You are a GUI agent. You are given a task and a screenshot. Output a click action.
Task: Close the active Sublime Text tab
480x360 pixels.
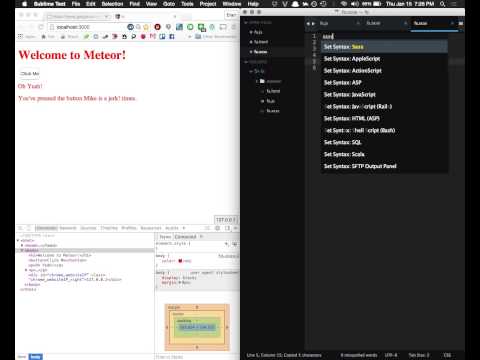452,23
